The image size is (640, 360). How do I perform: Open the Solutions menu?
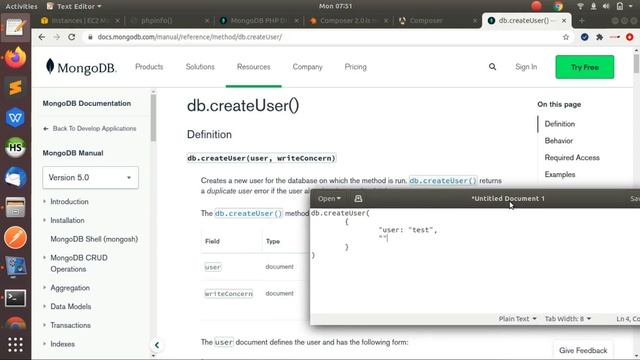click(200, 67)
